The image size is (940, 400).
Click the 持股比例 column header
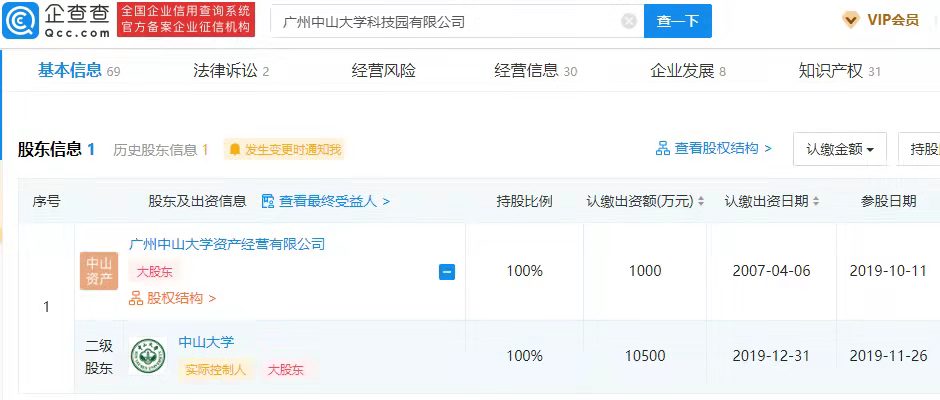point(525,201)
